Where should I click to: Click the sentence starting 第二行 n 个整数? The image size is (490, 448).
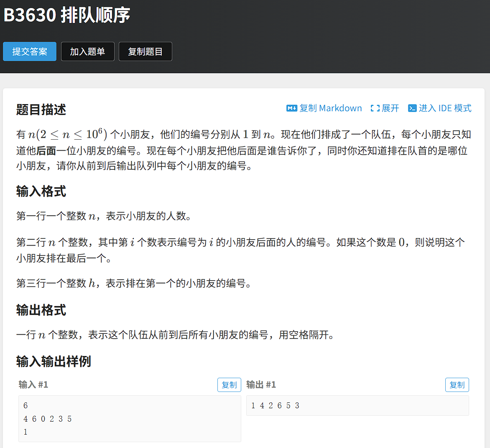pyautogui.click(x=241, y=250)
